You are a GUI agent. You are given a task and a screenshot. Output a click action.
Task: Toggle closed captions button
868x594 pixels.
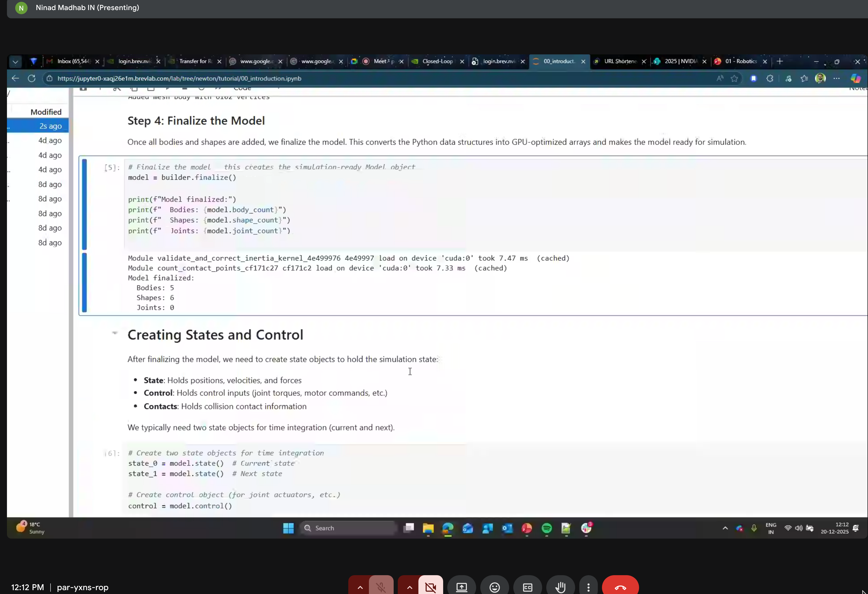[x=527, y=587]
